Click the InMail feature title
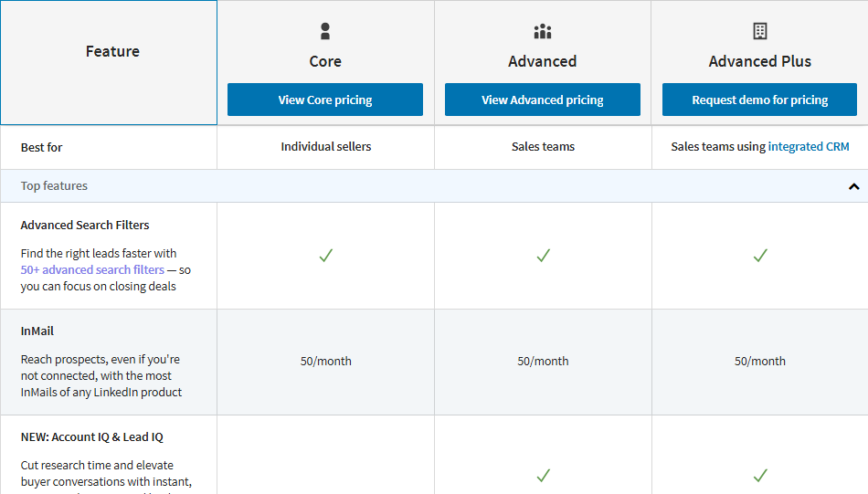This screenshot has width=868, height=494. pos(37,331)
